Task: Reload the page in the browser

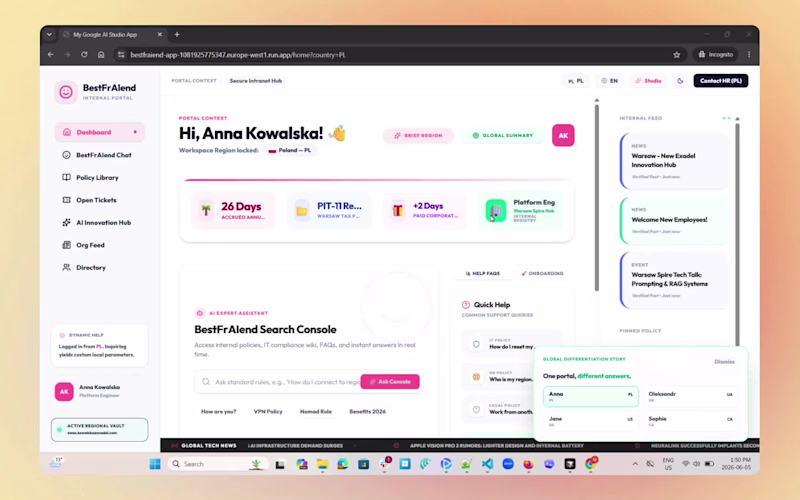Action: [84, 55]
